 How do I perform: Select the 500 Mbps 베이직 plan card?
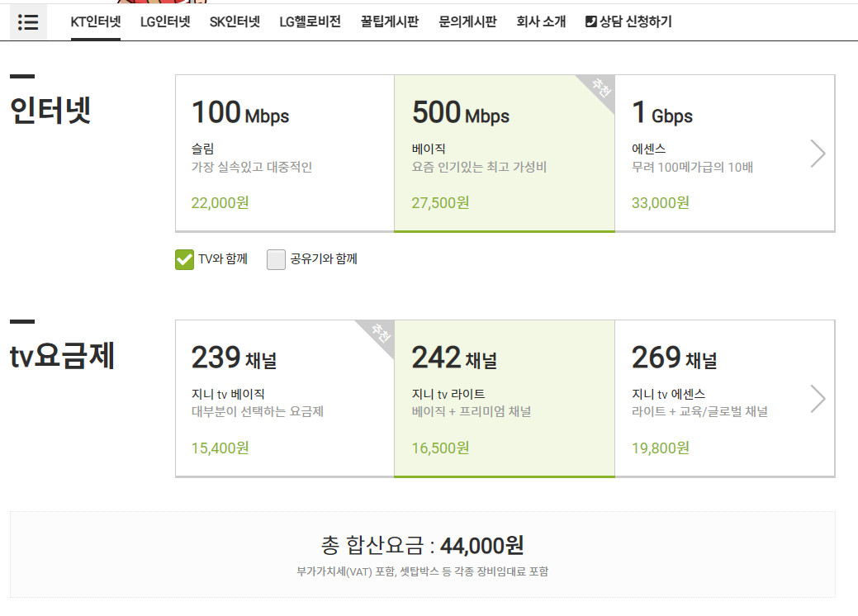[x=505, y=154]
